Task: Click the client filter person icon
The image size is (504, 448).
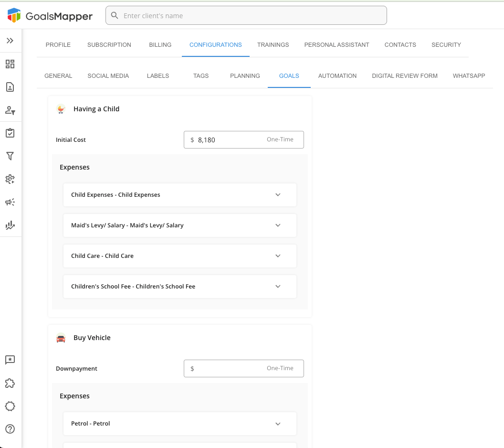Action: coord(10,110)
